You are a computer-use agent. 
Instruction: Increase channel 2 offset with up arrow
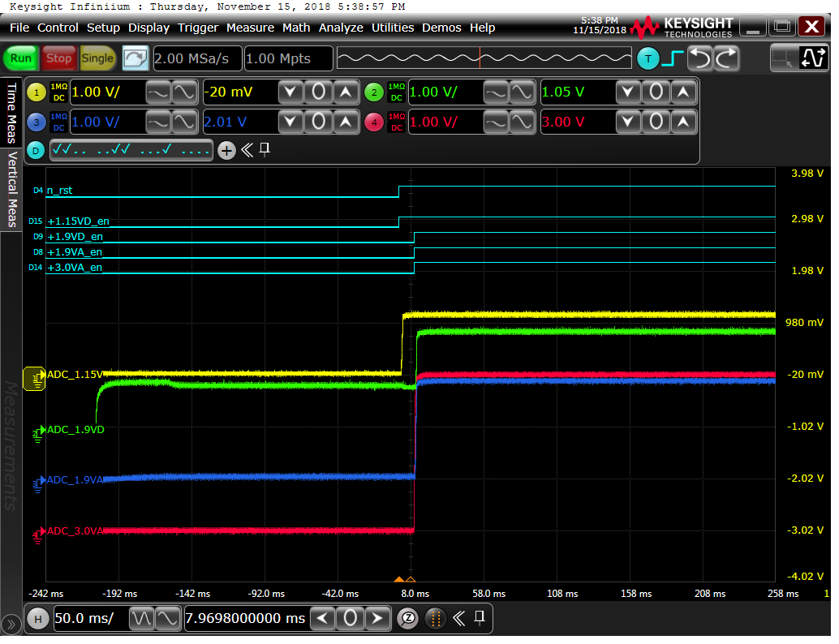pyautogui.click(x=683, y=92)
